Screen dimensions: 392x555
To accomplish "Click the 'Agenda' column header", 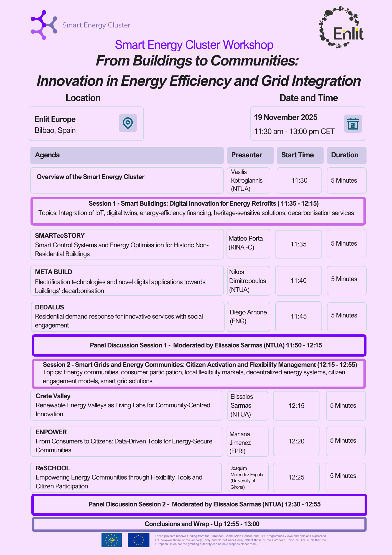I will (127, 155).
